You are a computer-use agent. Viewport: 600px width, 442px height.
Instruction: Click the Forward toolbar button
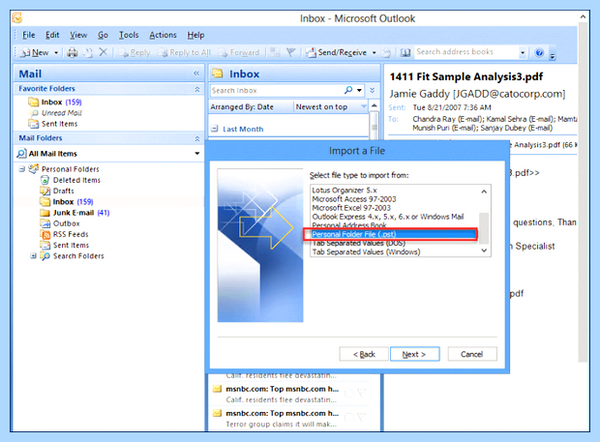tap(239, 52)
